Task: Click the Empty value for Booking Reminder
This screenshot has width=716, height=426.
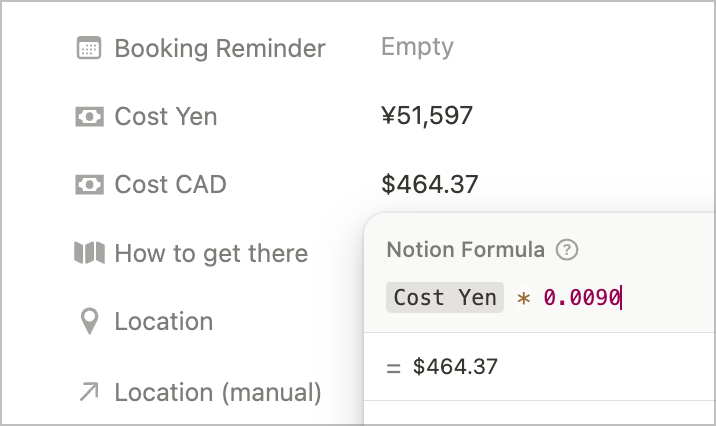Action: click(x=417, y=47)
